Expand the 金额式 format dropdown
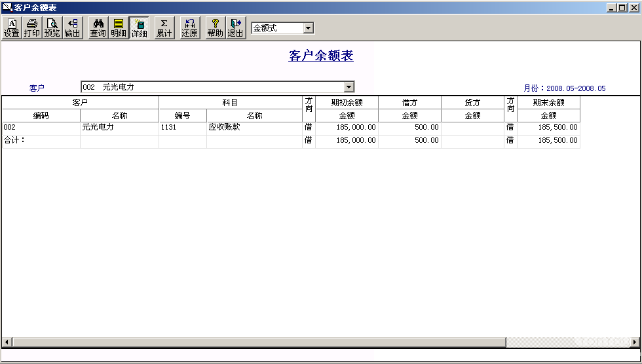Screen dimensions: 642x364 click(309, 28)
